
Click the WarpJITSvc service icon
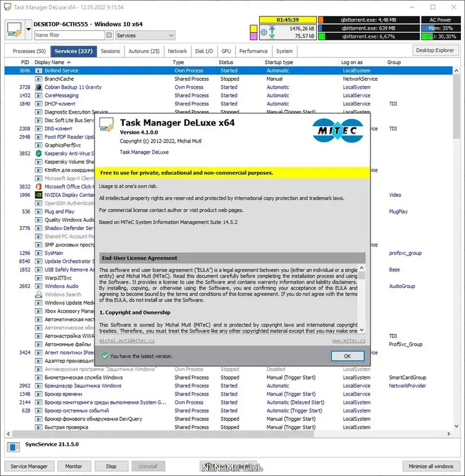[x=39, y=278]
